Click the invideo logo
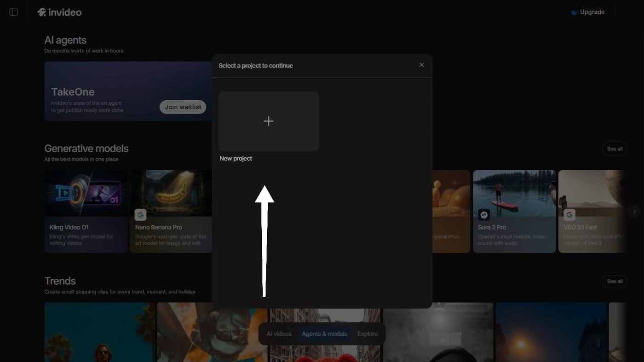The width and height of the screenshot is (644, 362). (59, 12)
